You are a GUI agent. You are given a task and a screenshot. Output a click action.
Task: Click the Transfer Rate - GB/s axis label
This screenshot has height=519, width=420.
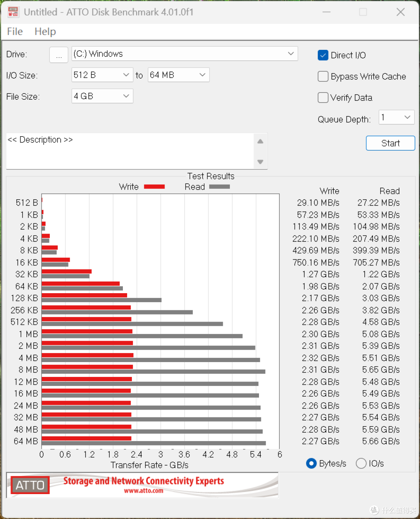click(x=149, y=465)
